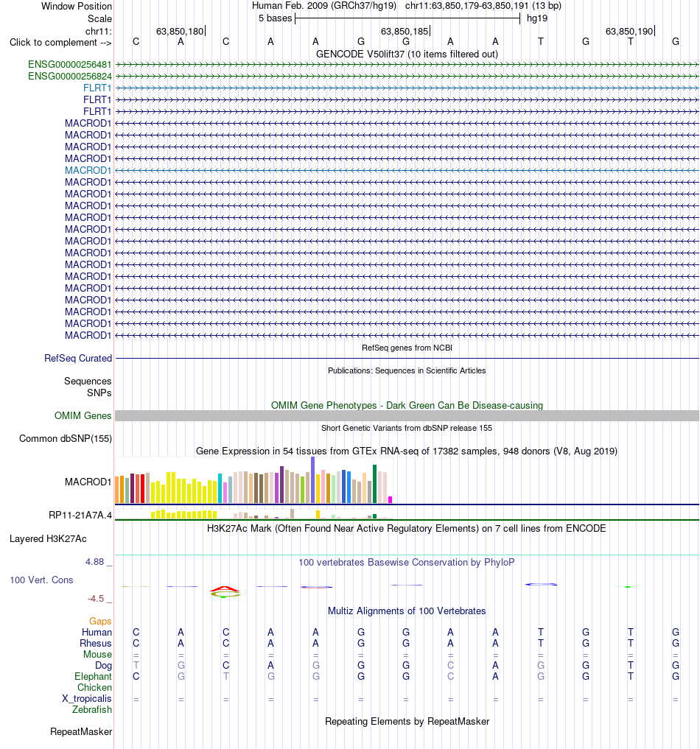This screenshot has width=700, height=749.
Task: Click the Sequences track label
Action: [88, 381]
